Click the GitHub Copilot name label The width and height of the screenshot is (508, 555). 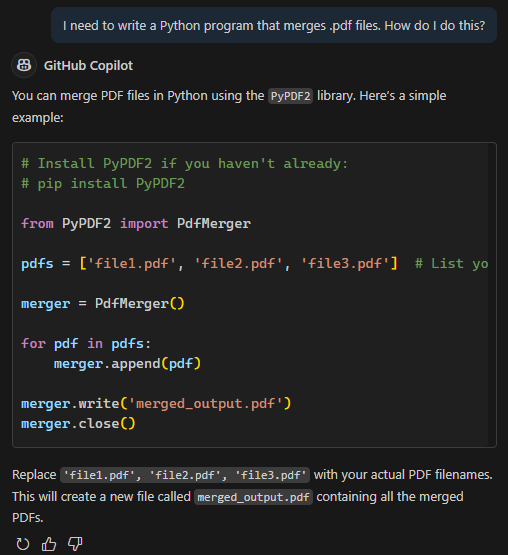(x=88, y=65)
